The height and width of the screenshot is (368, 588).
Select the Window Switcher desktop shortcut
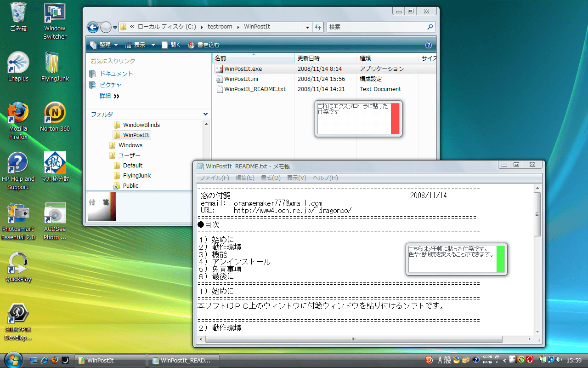point(55,21)
